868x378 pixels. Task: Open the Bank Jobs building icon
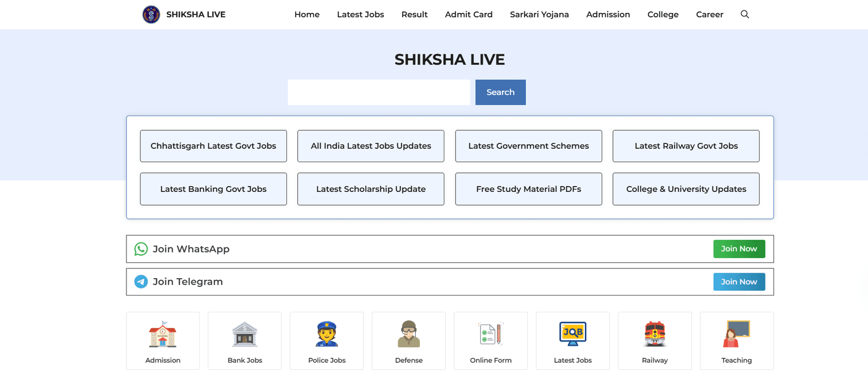coord(245,334)
